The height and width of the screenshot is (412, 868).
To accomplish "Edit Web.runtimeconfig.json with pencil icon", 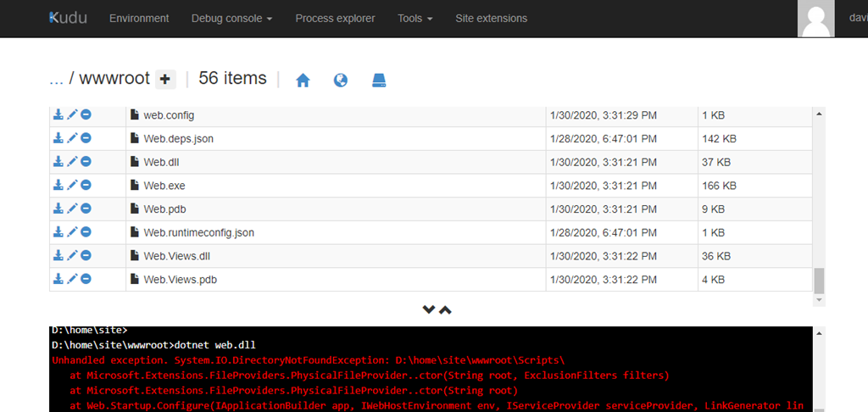I will [x=72, y=231].
